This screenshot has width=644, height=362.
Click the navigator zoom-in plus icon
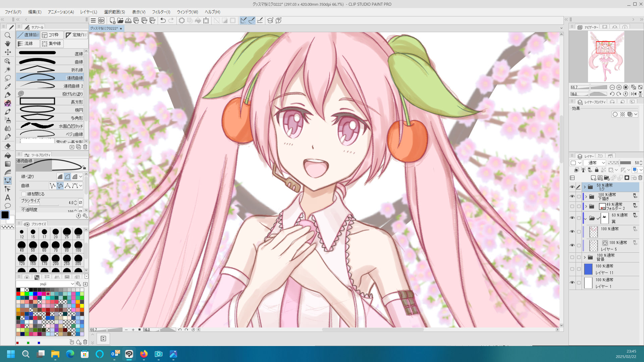point(619,87)
